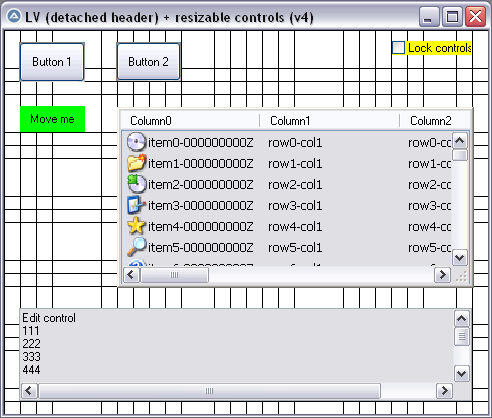
Task: Click Button 1
Action: click(52, 62)
